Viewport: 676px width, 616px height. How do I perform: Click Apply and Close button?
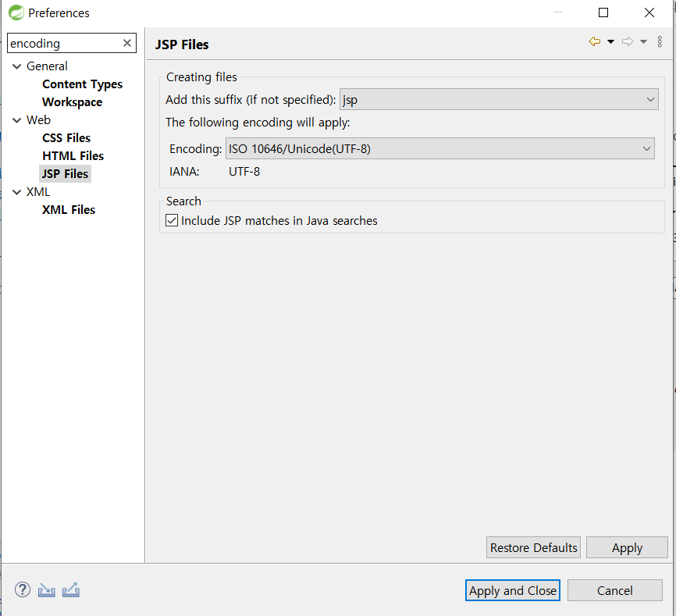click(513, 590)
